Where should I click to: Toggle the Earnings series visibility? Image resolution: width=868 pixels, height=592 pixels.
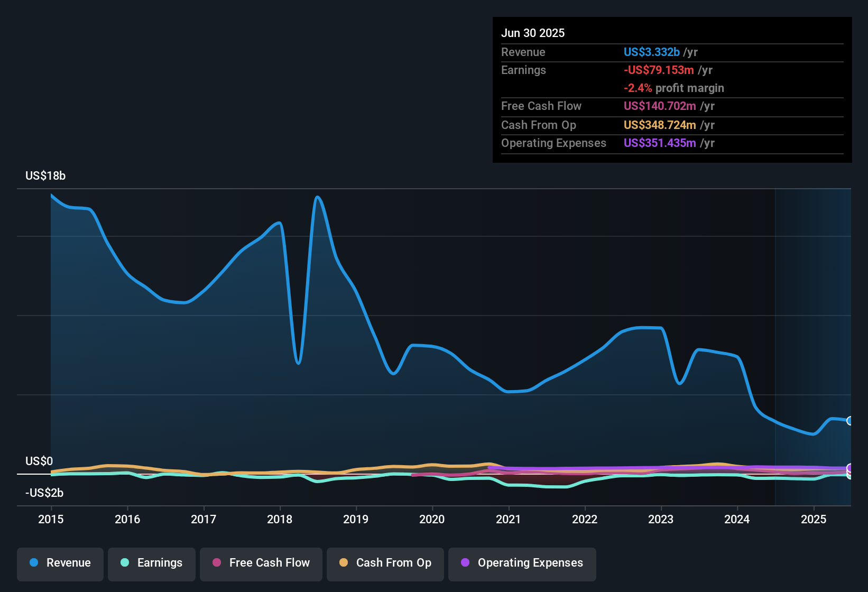click(x=151, y=563)
